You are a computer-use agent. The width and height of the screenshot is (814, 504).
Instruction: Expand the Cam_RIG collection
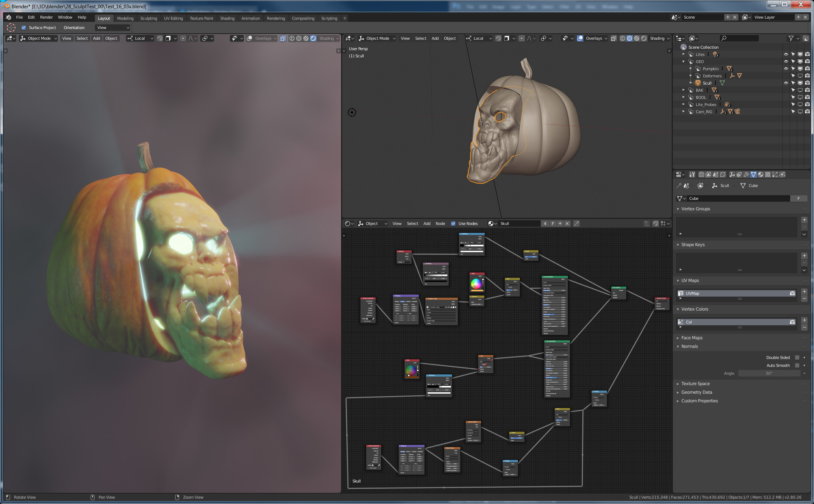tap(683, 111)
